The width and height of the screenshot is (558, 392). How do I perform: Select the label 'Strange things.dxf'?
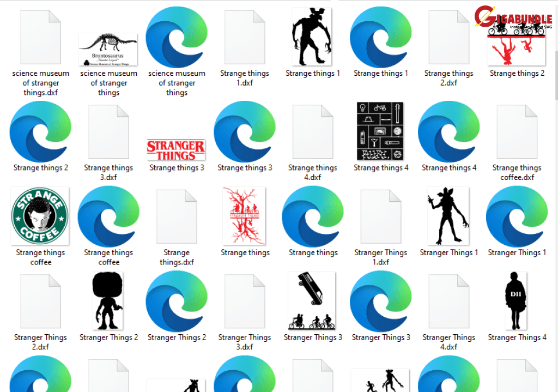click(x=177, y=257)
